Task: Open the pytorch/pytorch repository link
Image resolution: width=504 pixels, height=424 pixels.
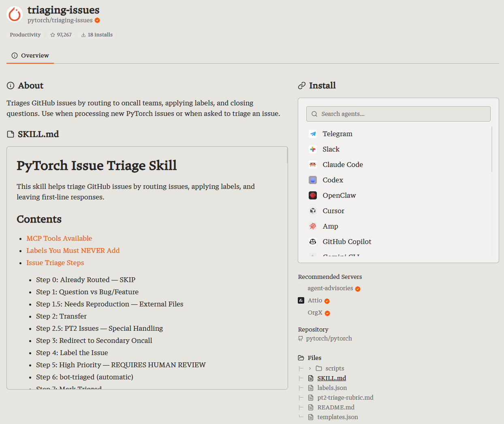Action: 329,338
